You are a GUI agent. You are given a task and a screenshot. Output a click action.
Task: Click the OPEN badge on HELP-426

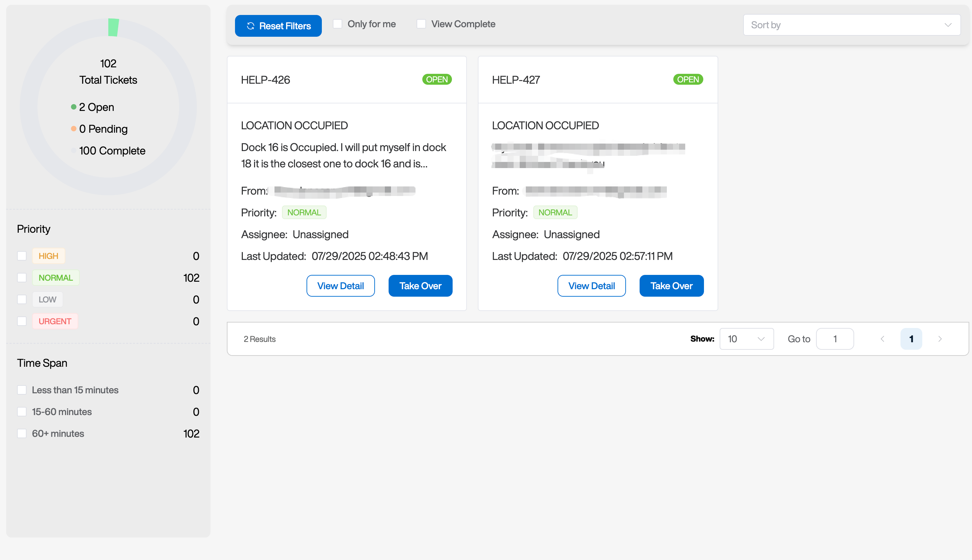[437, 80]
